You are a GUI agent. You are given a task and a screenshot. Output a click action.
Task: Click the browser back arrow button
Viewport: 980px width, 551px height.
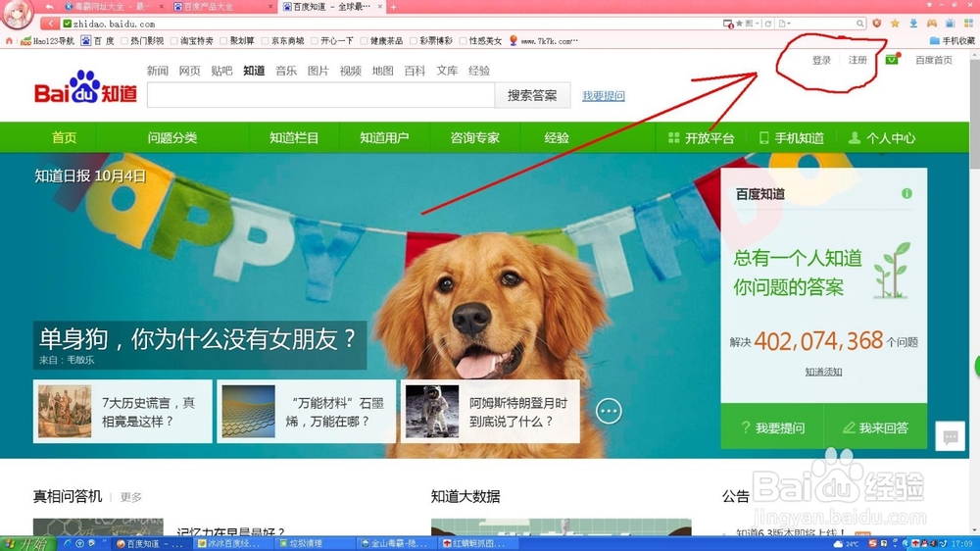(x=49, y=24)
